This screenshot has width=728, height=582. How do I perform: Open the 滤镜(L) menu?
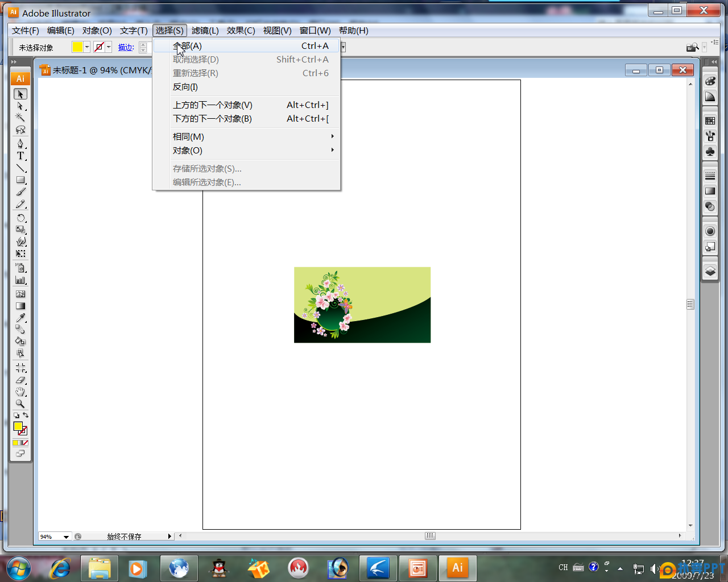(205, 31)
